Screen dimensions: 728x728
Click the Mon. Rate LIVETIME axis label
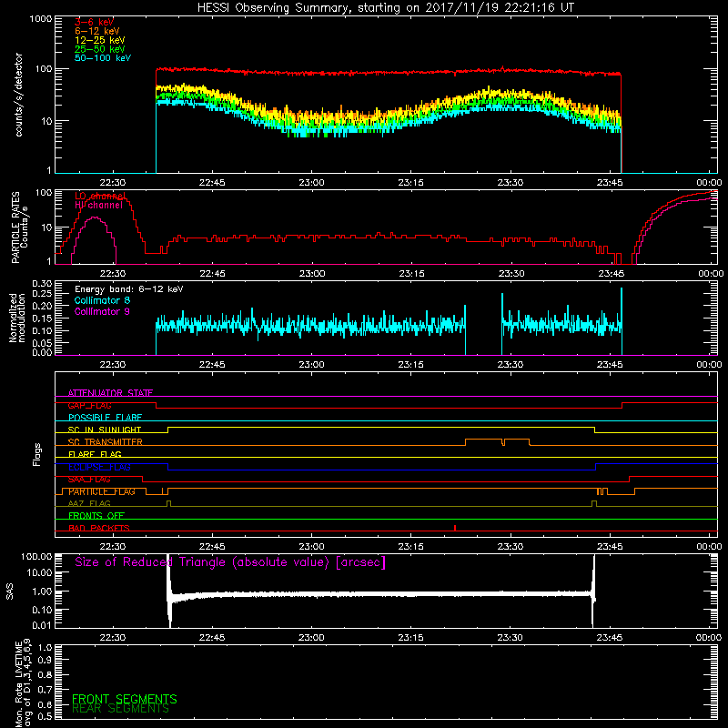click(x=23, y=682)
